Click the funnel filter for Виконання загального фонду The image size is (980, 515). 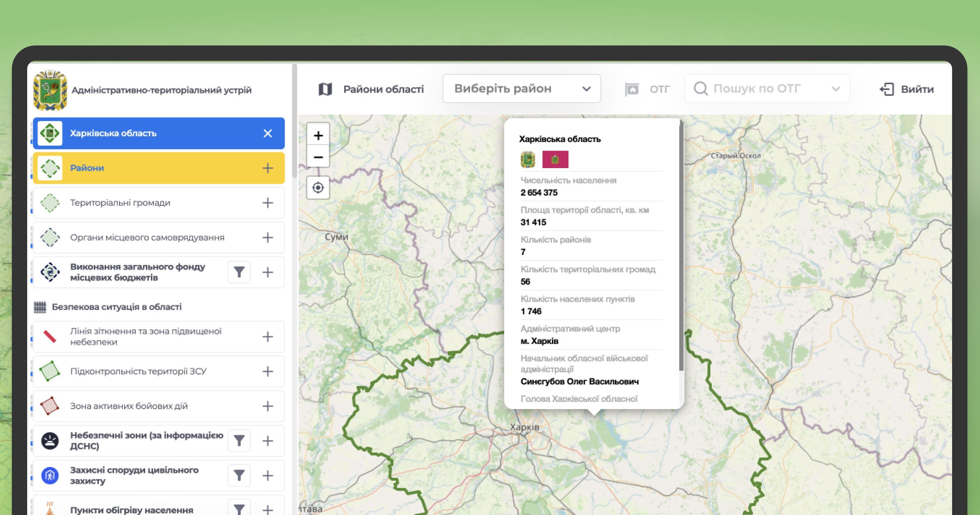[239, 272]
